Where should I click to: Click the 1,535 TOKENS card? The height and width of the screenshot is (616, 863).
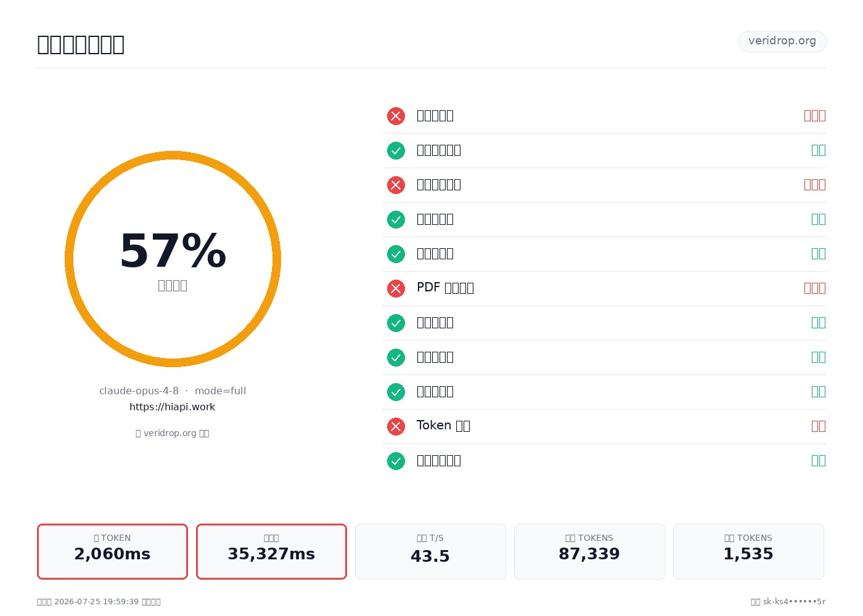pos(748,551)
